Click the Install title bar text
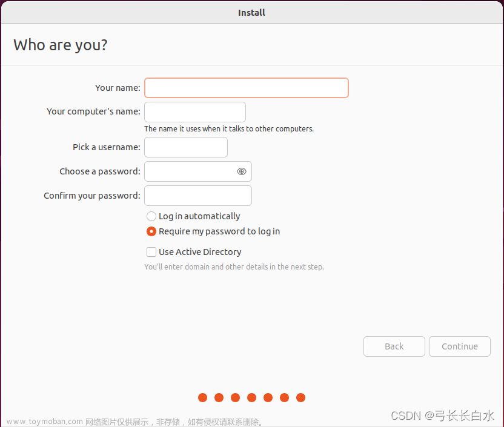The width and height of the screenshot is (504, 427). click(x=251, y=12)
